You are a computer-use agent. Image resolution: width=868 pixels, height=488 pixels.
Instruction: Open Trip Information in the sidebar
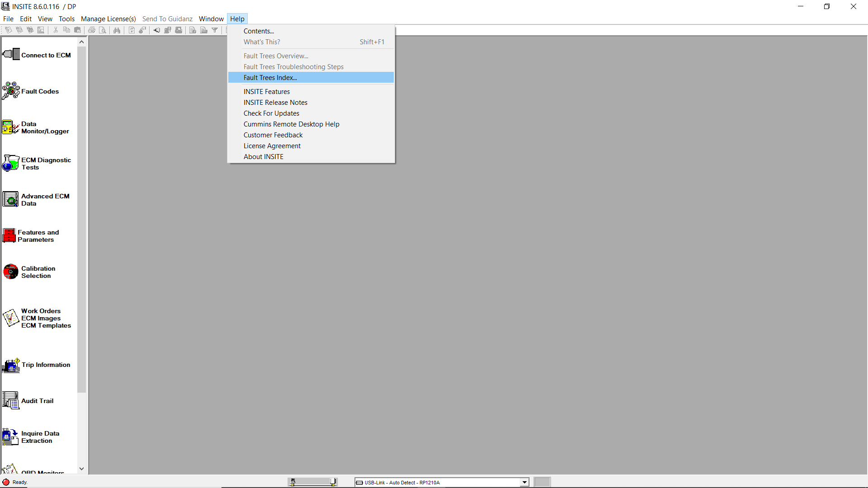click(x=46, y=365)
